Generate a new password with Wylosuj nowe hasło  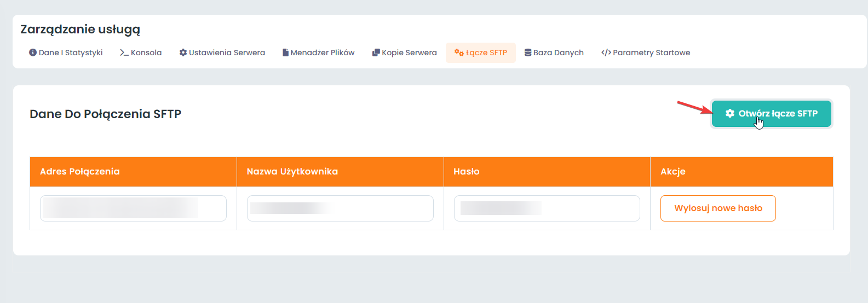point(718,208)
